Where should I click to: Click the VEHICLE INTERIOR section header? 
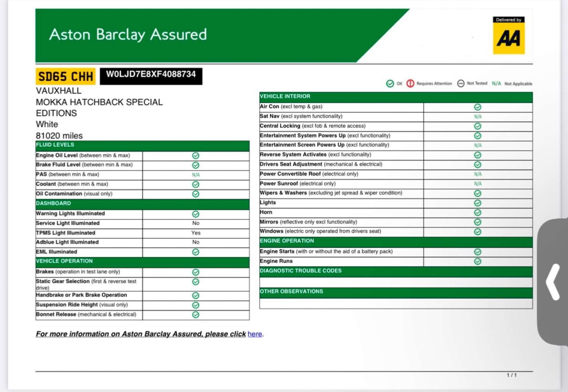click(396, 97)
